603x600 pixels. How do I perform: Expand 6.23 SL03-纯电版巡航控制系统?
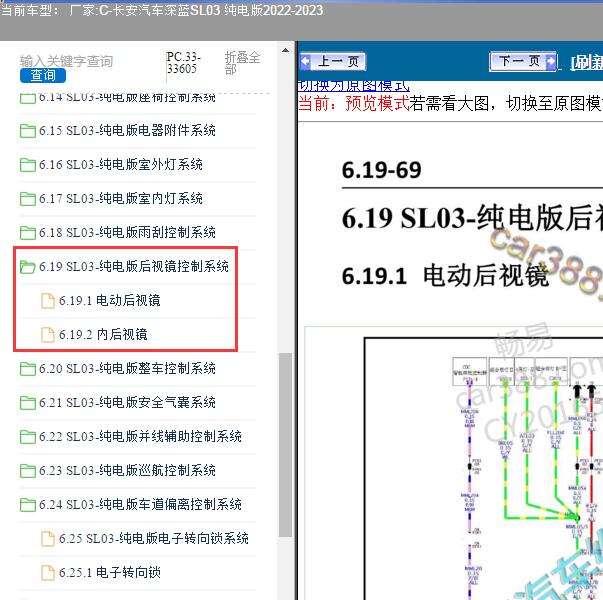[x=127, y=470]
